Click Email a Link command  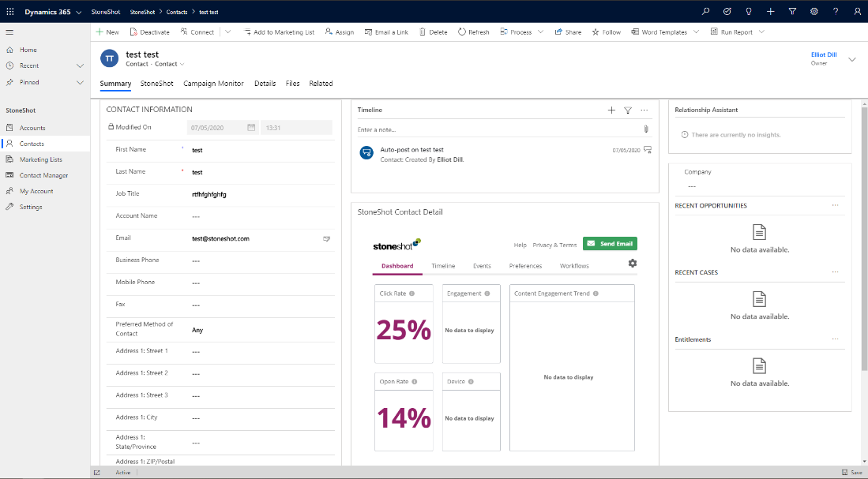[x=386, y=32]
